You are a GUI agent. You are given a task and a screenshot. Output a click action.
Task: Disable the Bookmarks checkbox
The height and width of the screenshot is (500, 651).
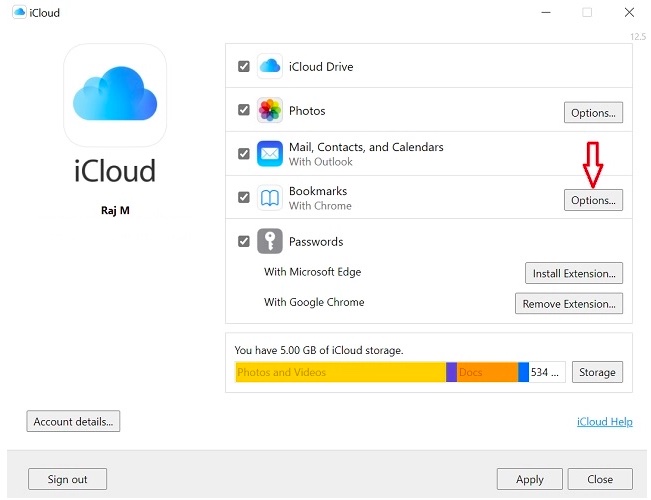[x=244, y=197]
